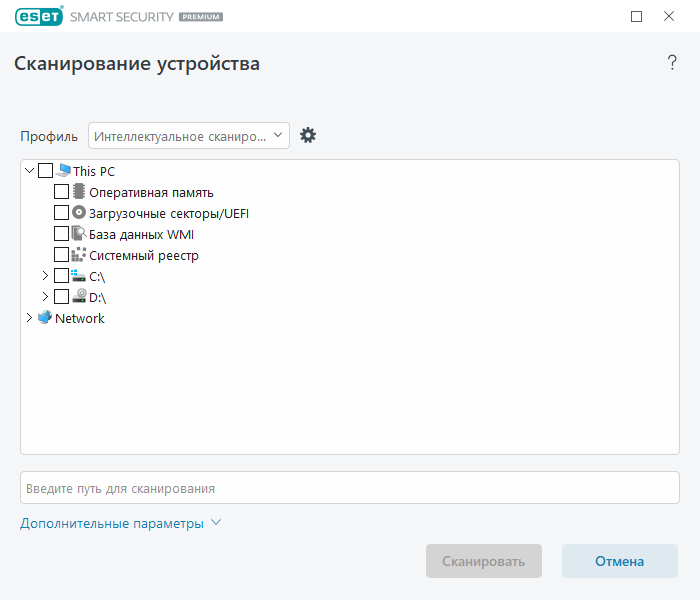Expand Дополнительные параметры chevron
Screen dimensions: 700x600
216,522
